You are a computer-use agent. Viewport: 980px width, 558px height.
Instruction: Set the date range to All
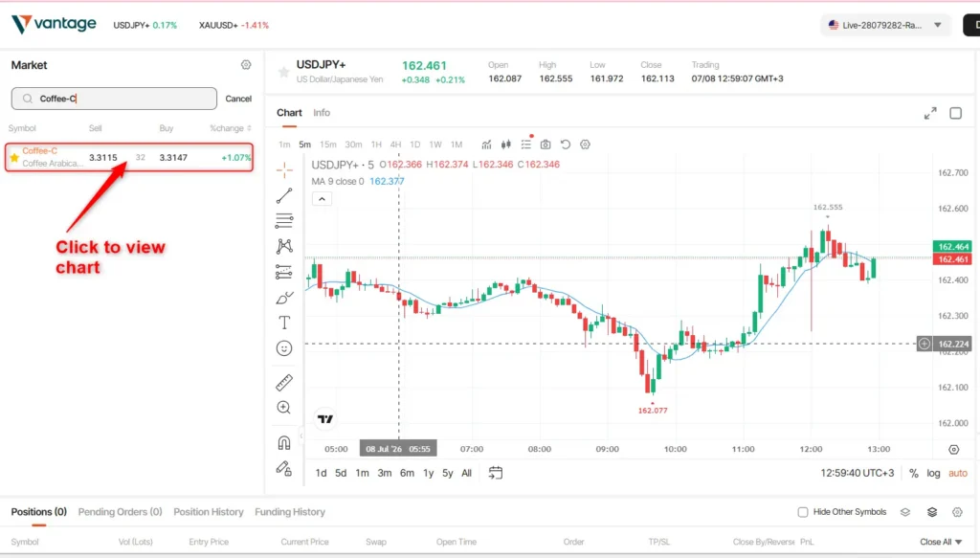coord(466,473)
